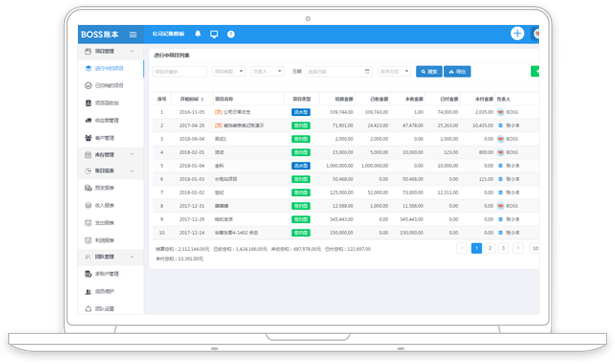Open the person-in-charge dropdown filter
Viewport: 615px width, 364px height.
coord(267,71)
